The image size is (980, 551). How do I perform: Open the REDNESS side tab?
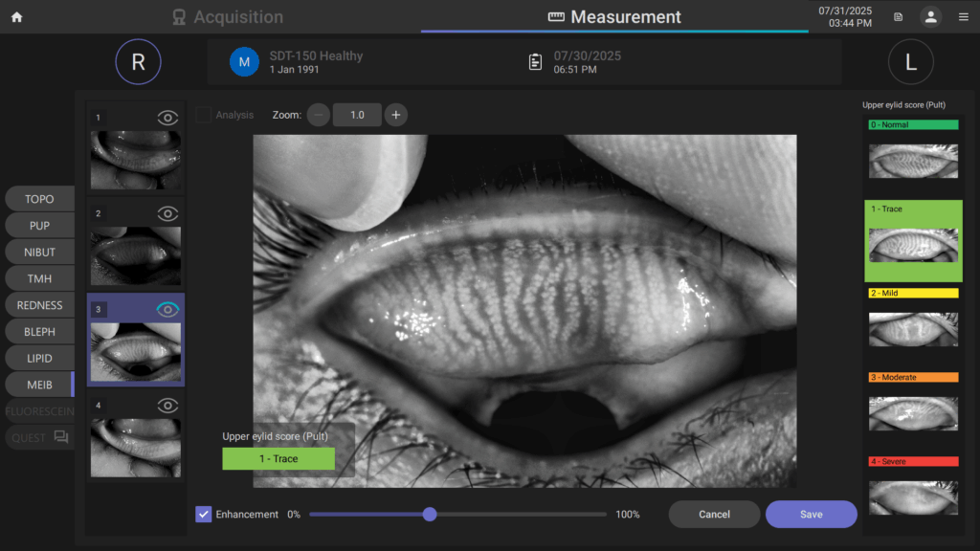(39, 305)
